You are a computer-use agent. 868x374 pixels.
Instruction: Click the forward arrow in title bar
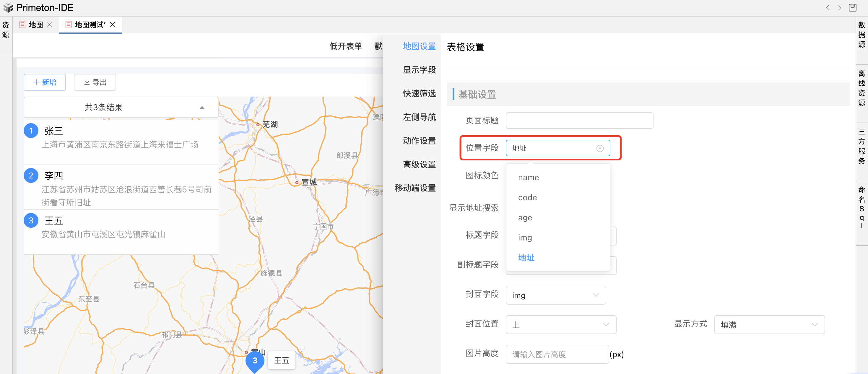(x=839, y=7)
